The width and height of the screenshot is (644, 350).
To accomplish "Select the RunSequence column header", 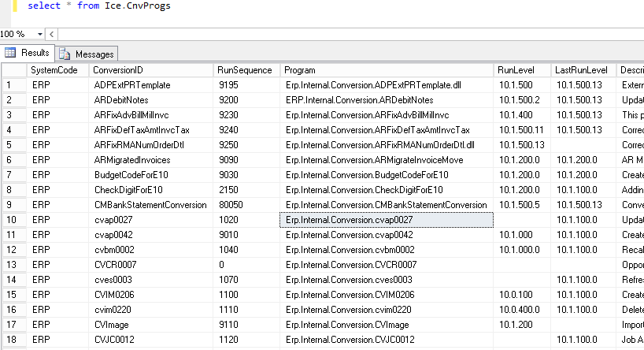I will point(244,70).
